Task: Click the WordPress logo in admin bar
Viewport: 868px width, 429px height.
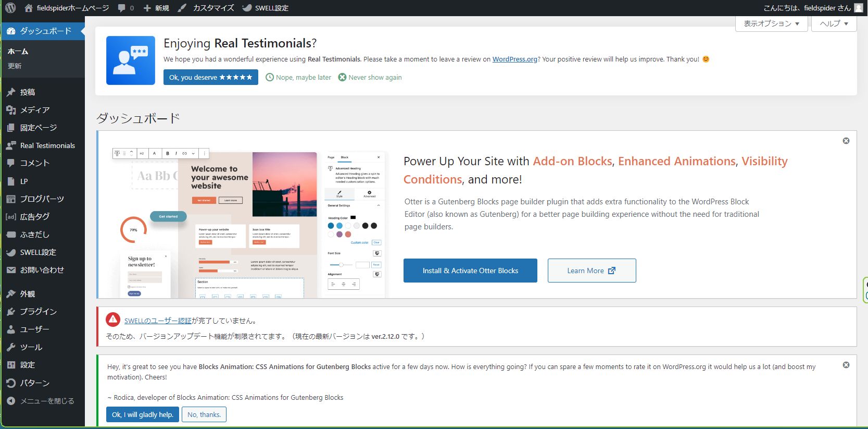Action: 10,8
